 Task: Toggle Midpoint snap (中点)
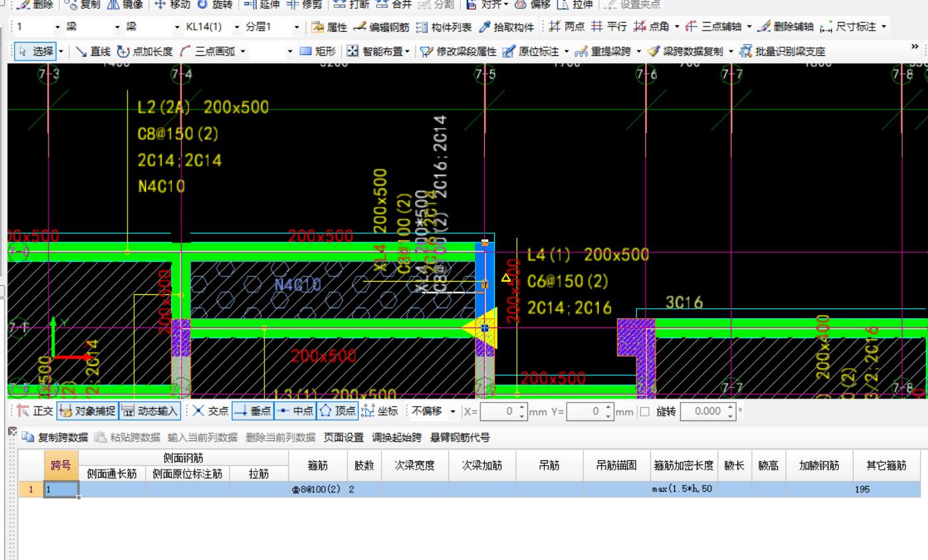[x=294, y=411]
